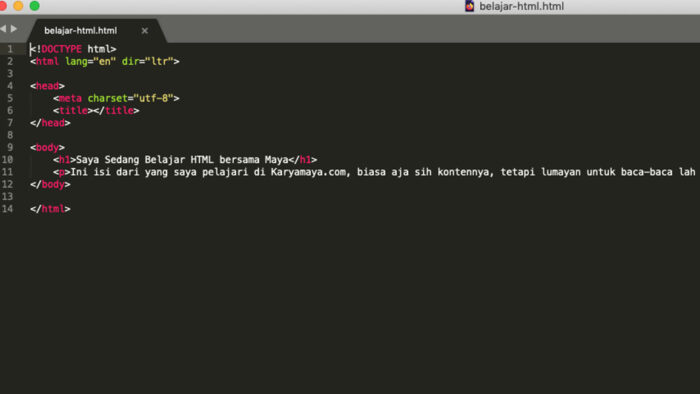The image size is (700, 394).
Task: Click the yellow minimize window button
Action: click(18, 6)
